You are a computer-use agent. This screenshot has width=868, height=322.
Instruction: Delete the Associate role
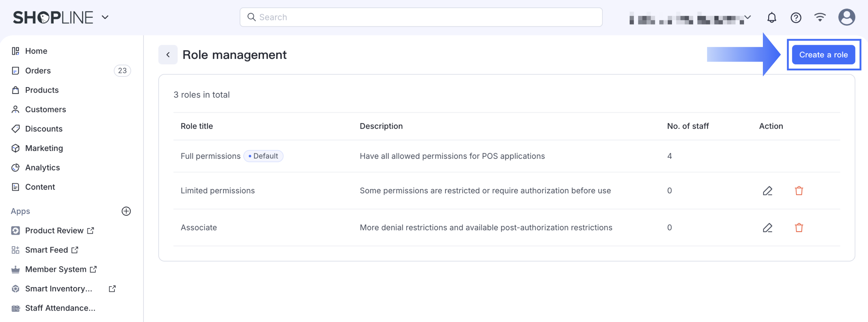[799, 228]
